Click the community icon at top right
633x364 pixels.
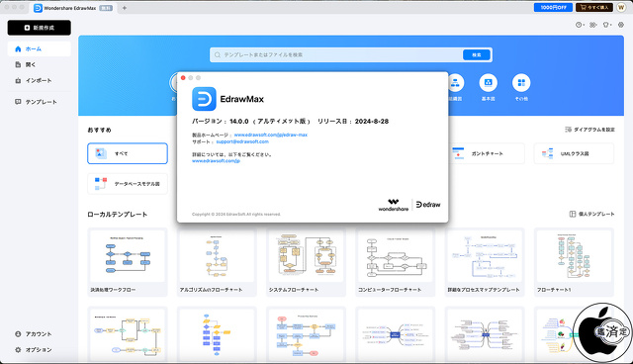[592, 25]
